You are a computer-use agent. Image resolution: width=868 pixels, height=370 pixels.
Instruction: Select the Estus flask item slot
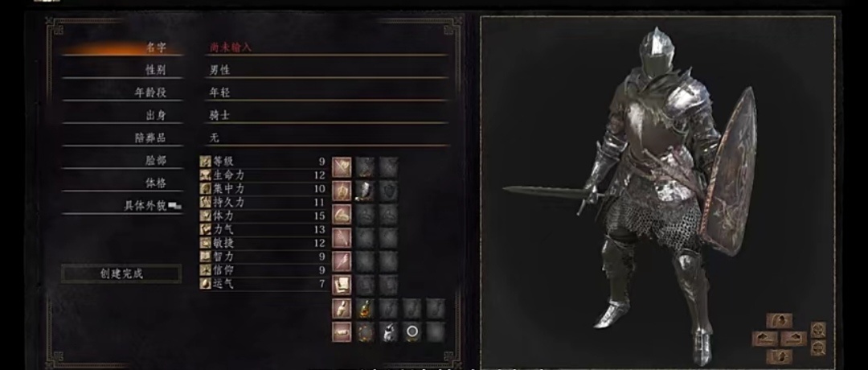(x=365, y=309)
